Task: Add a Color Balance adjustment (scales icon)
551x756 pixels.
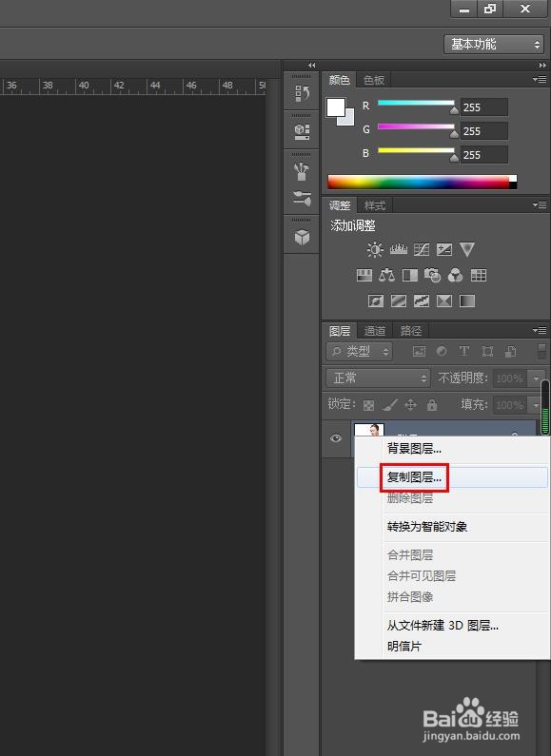Action: click(387, 276)
